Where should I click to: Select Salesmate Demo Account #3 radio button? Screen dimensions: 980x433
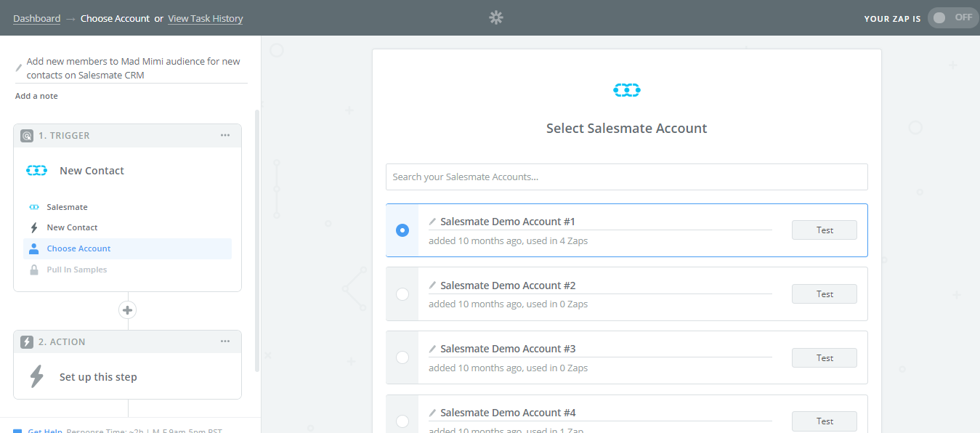click(402, 357)
